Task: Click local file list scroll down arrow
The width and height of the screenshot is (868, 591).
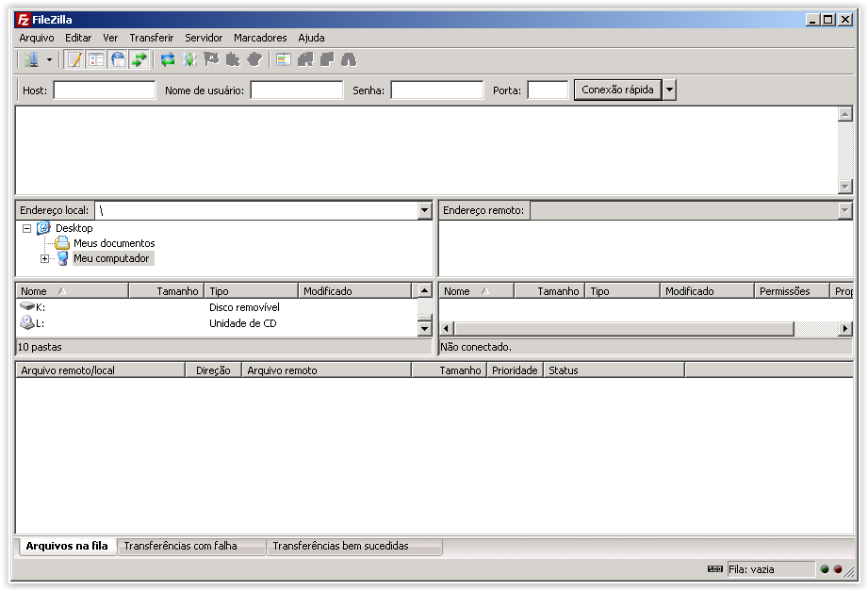Action: (424, 329)
